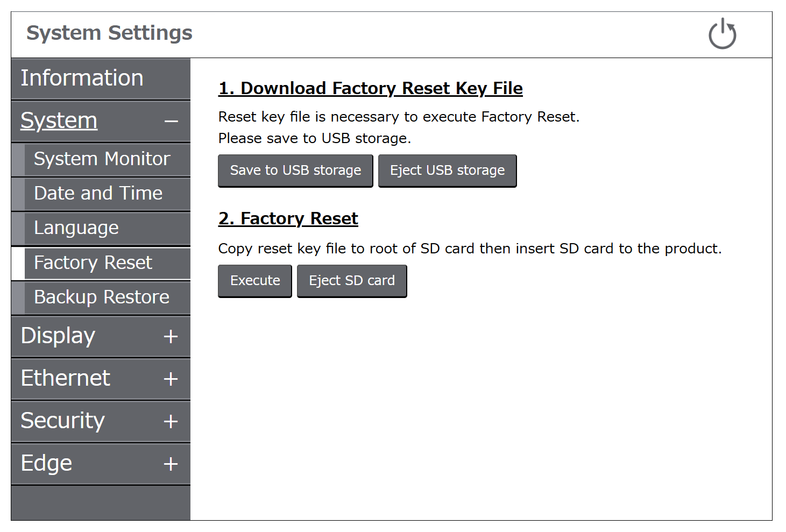Click '2. Factory Reset' heading
This screenshot has width=786, height=532.
(x=288, y=218)
